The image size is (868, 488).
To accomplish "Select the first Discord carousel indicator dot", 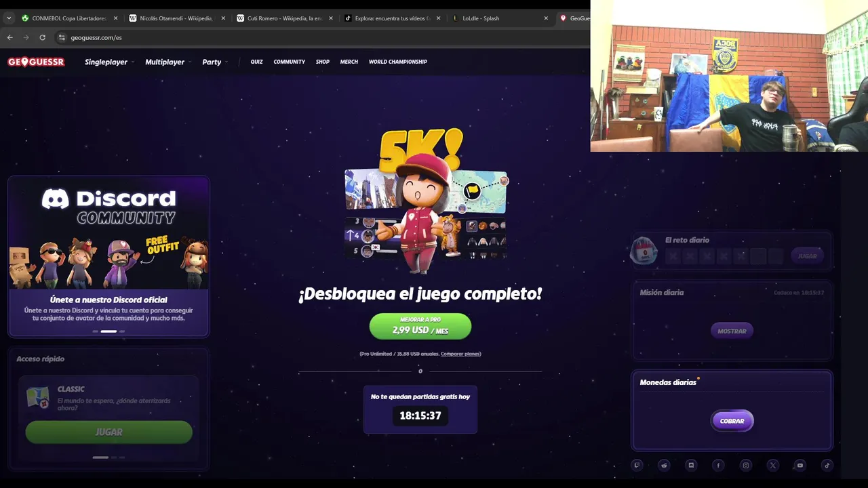I will [95, 331].
